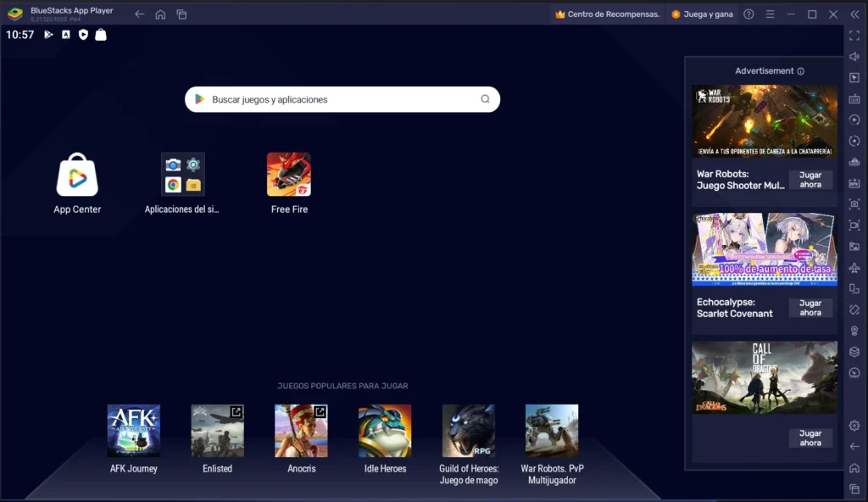Toggle fullscreen from the sidebar

tap(854, 35)
